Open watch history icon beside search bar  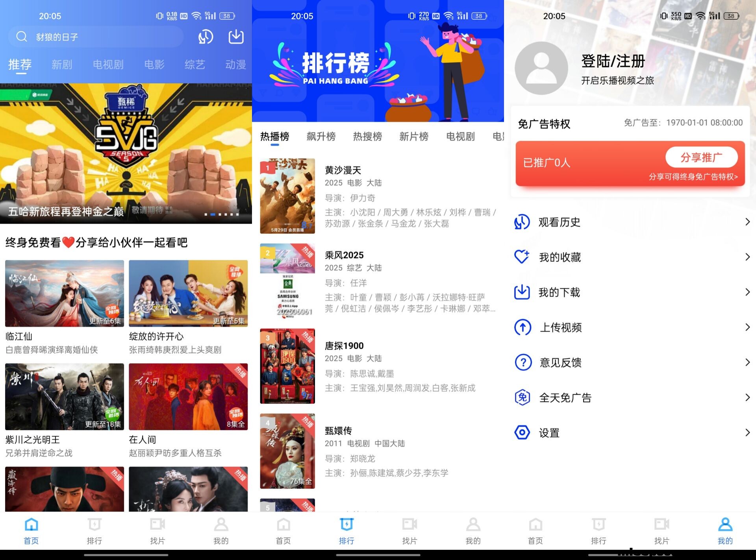[x=206, y=37]
